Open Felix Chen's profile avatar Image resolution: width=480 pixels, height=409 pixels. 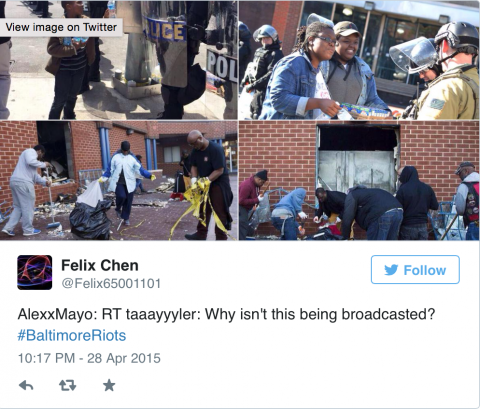click(35, 272)
